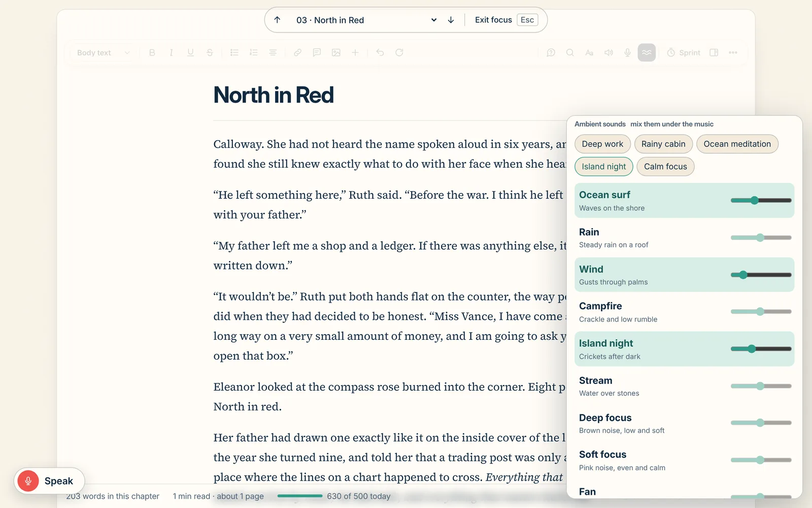Open the Body text style dropdown
Viewport: 812px width, 508px height.
(x=104, y=52)
